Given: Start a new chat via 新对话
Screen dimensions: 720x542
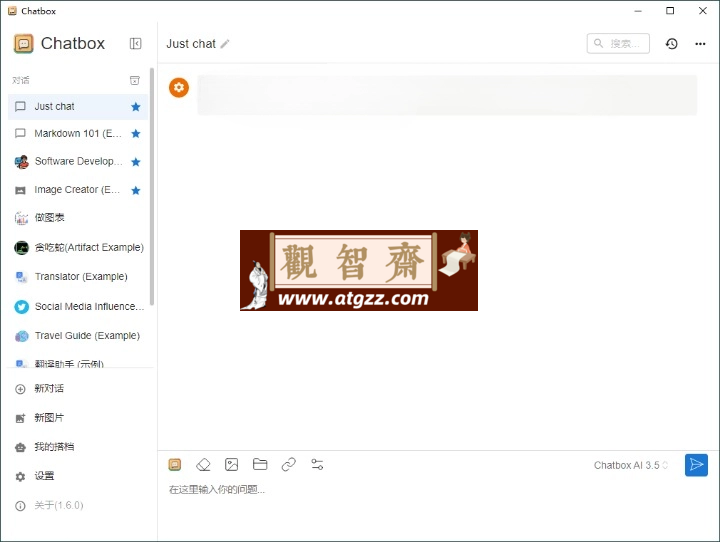Looking at the screenshot, I should coord(78,389).
